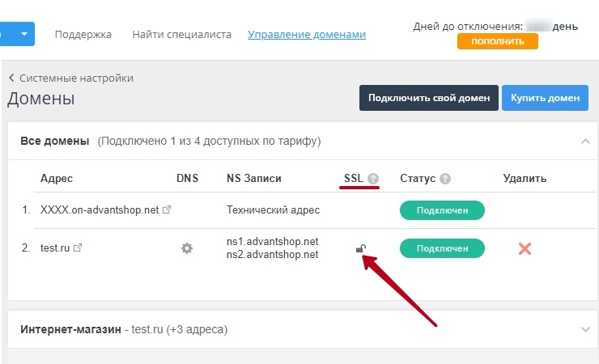Collapse the Все домены section
The width and height of the screenshot is (599, 364).
pyautogui.click(x=584, y=142)
